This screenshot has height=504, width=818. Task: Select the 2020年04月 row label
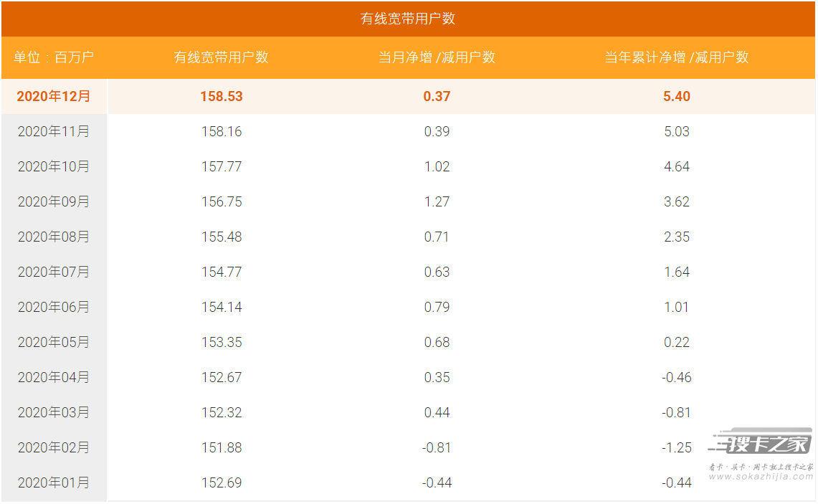[x=54, y=377]
